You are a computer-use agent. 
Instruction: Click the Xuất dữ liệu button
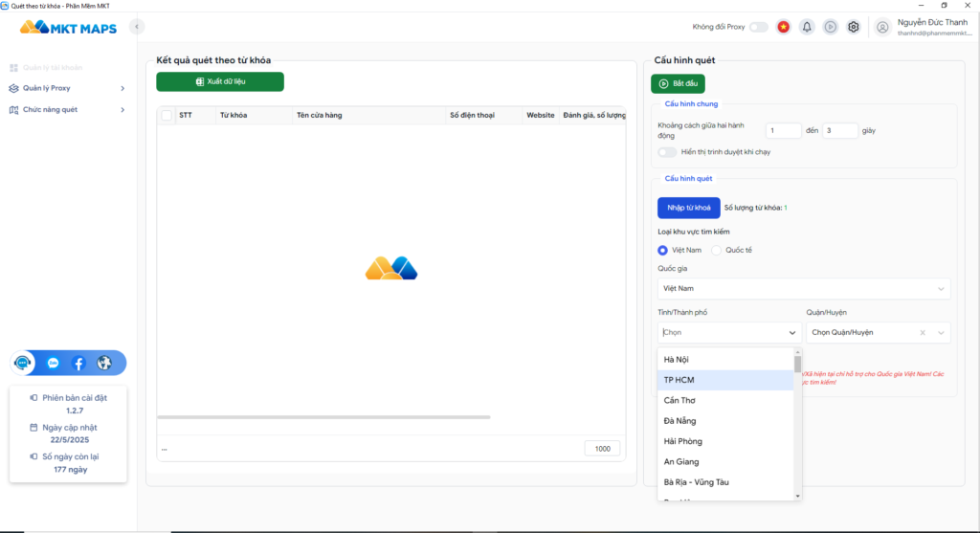pos(220,82)
